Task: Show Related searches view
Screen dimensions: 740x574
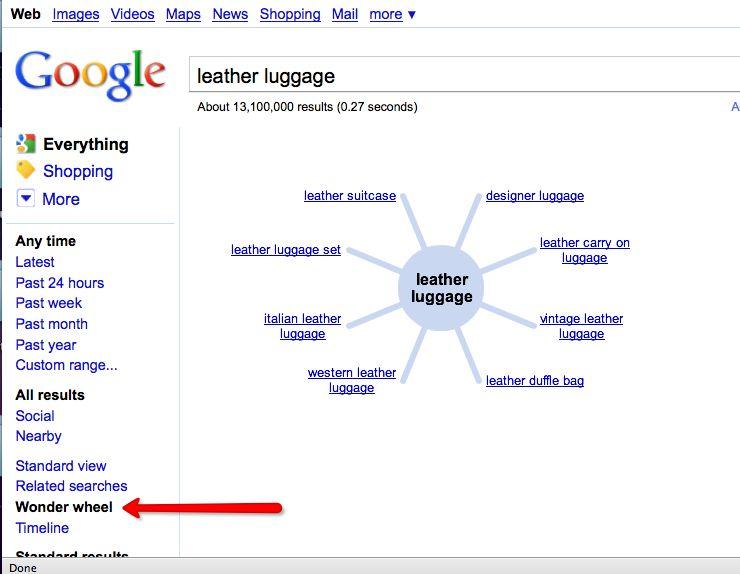Action: (71, 486)
